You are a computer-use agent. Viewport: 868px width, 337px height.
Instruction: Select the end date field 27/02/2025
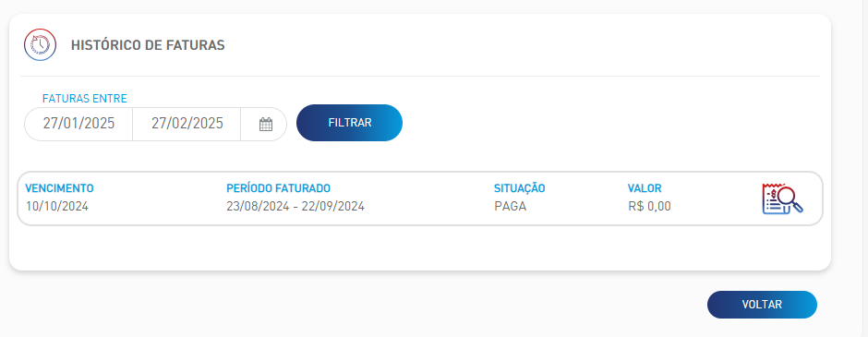coord(187,124)
